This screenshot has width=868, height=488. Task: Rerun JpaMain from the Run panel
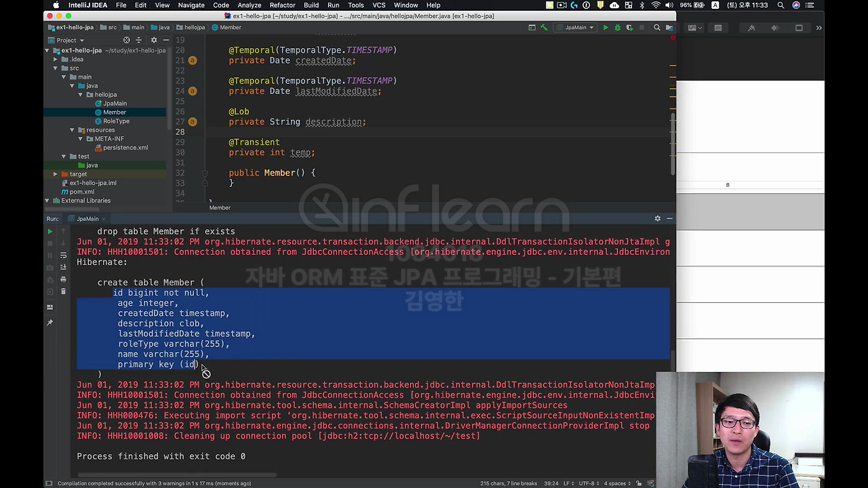pos(50,231)
